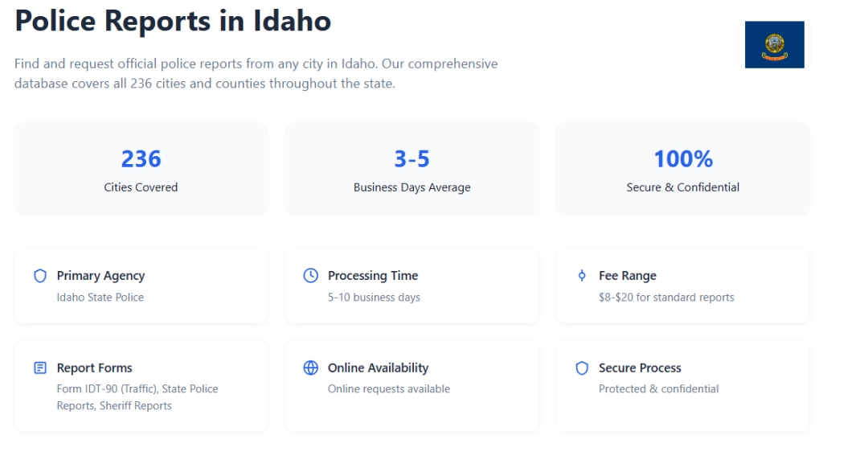The height and width of the screenshot is (452, 868).
Task: Select the Online Availability heading
Action: tap(378, 368)
